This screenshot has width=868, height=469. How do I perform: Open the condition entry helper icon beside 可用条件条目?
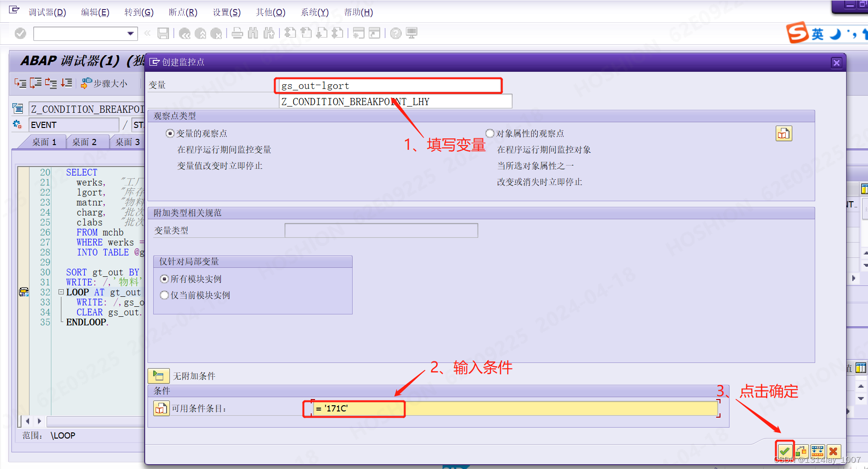pos(161,408)
